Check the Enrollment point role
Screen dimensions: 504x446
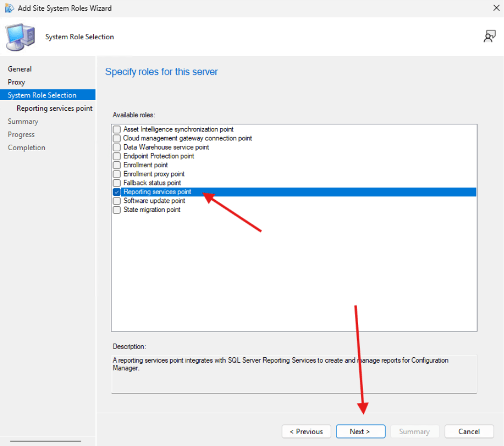click(x=117, y=165)
